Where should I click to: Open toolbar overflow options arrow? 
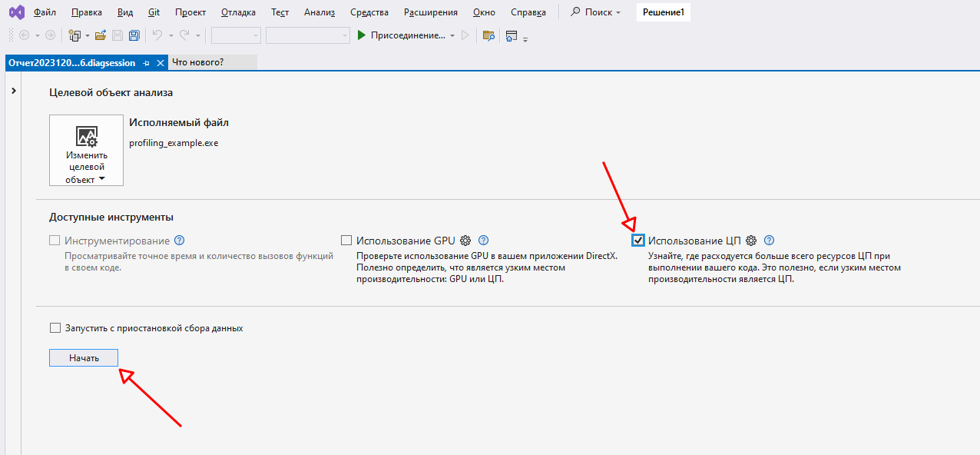(525, 38)
